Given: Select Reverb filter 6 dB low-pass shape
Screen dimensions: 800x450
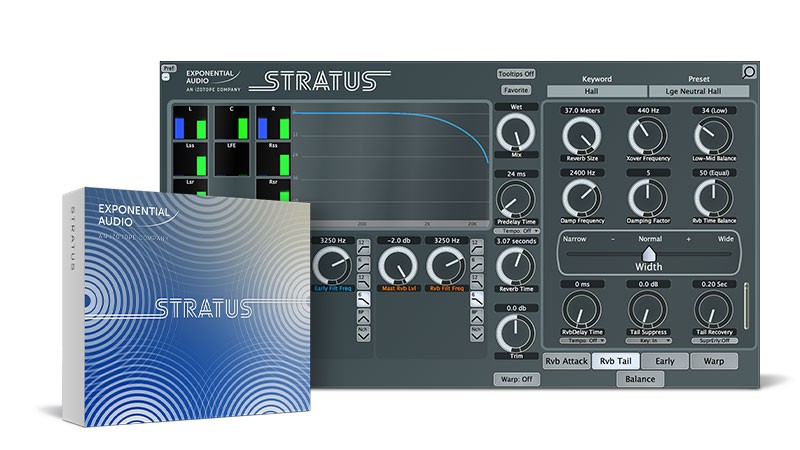Looking at the screenshot, I should click(x=477, y=299).
